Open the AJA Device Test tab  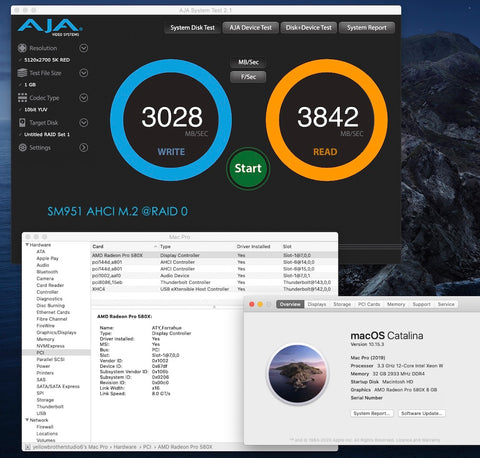click(251, 28)
